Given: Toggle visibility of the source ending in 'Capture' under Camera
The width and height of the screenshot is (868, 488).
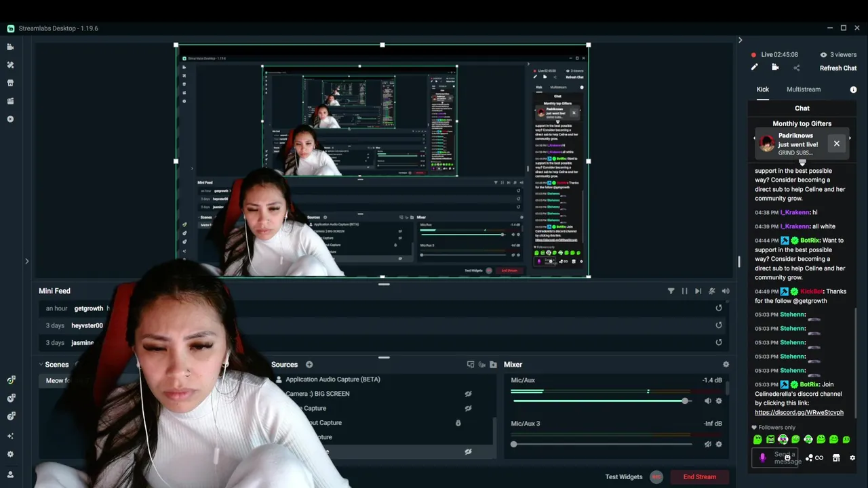Looking at the screenshot, I should click(x=468, y=408).
